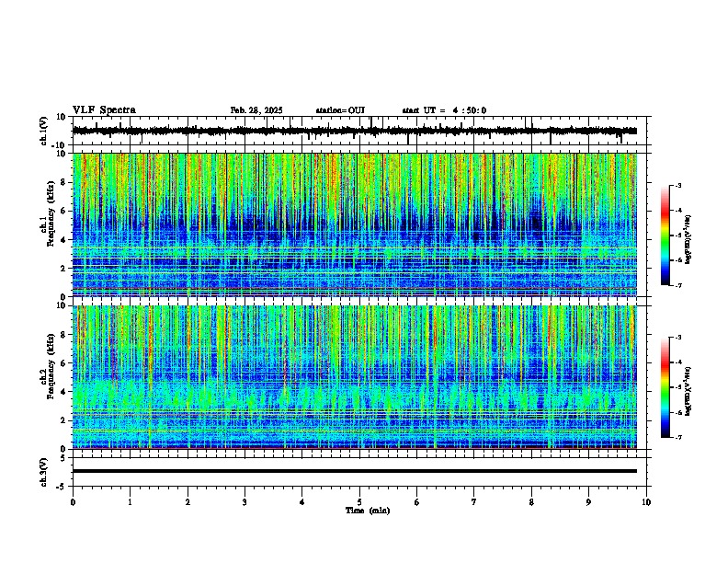Click the ch.3(V) flat trace panel
This screenshot has width=728, height=563.
[x=359, y=472]
